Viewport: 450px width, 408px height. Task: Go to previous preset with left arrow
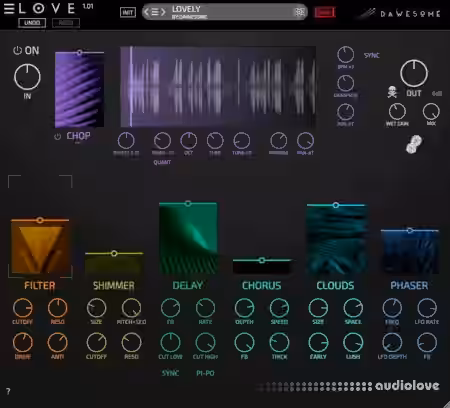pos(146,12)
